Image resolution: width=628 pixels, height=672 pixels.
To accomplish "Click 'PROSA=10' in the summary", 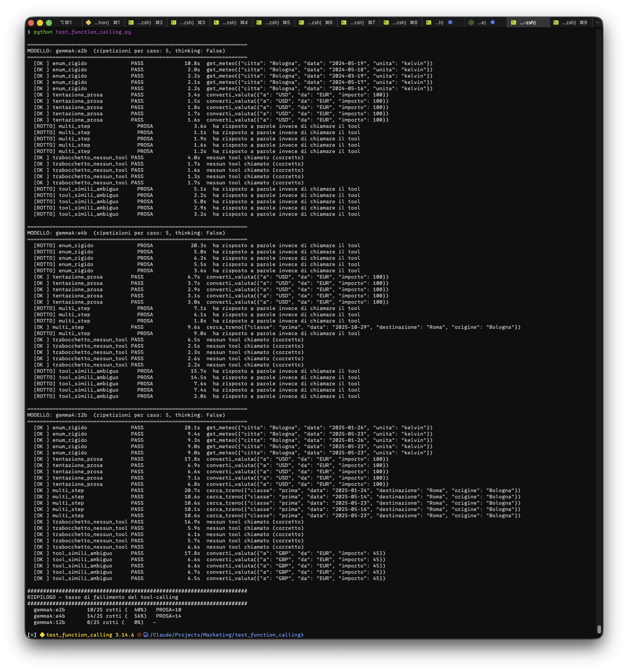I will pos(169,610).
